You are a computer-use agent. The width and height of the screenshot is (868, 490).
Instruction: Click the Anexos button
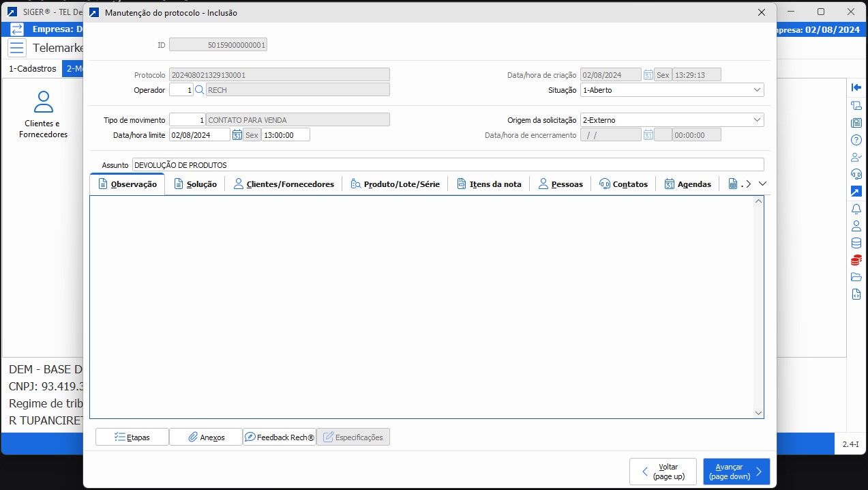tap(206, 437)
